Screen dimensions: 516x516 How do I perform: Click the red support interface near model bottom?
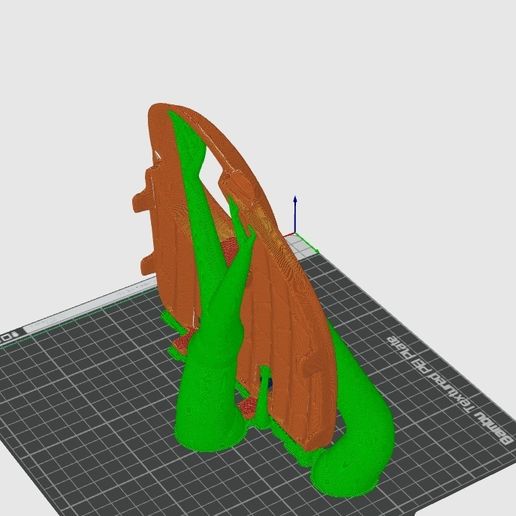pos(247,407)
